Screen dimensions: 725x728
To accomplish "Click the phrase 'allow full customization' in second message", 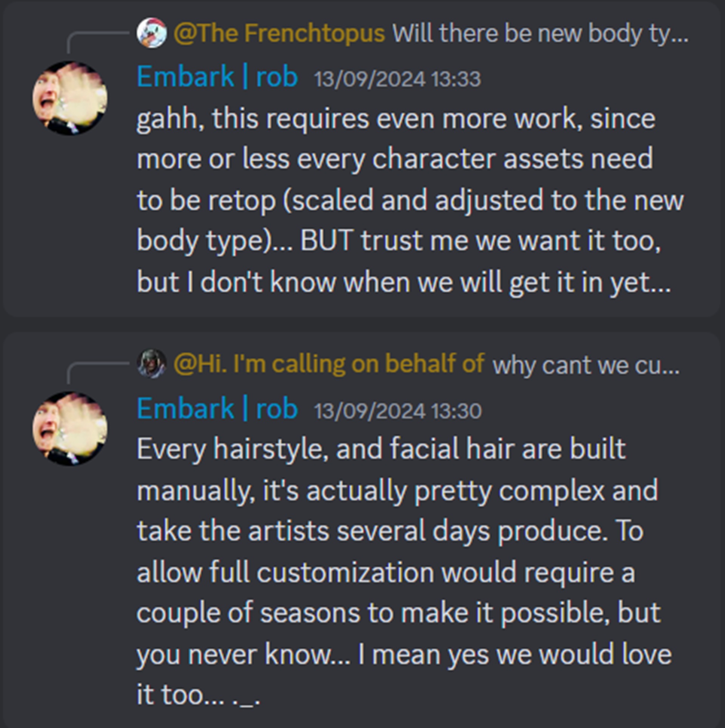I will [285, 572].
